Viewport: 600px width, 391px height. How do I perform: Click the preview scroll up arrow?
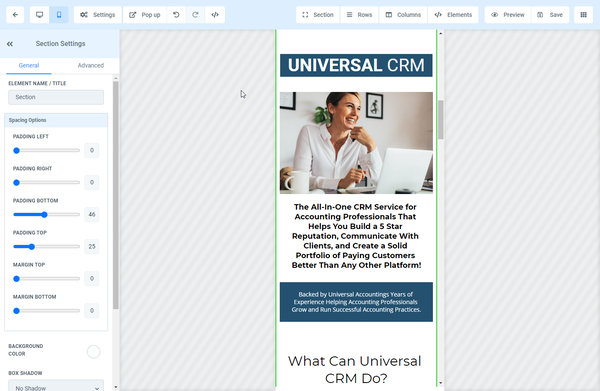(441, 34)
